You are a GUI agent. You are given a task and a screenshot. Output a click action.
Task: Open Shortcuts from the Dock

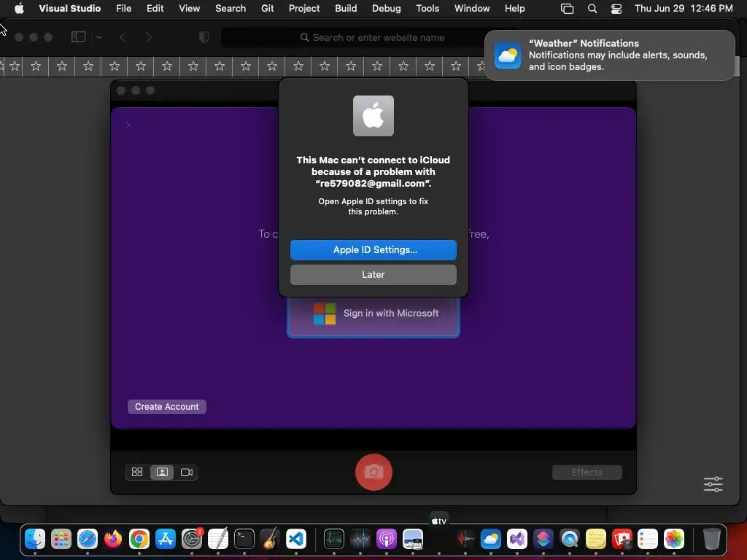(543, 539)
